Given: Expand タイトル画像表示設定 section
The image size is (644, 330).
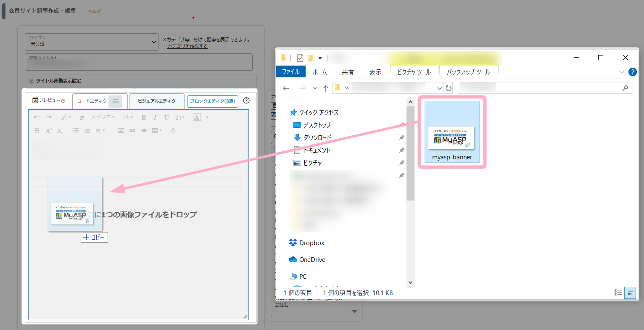Looking at the screenshot, I should tap(32, 81).
